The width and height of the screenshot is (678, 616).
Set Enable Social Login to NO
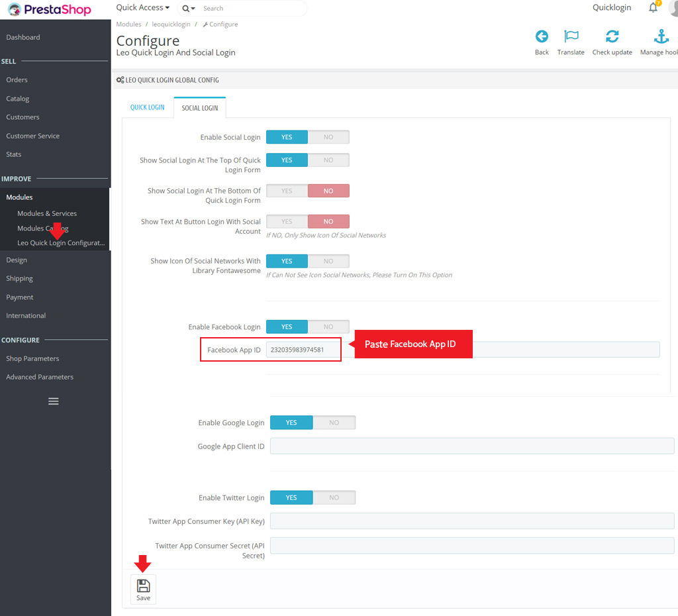point(328,137)
